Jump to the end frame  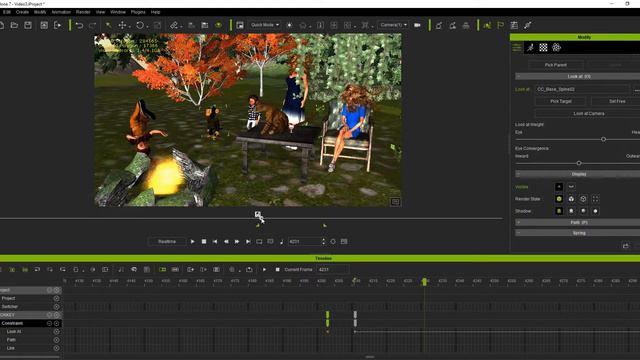pyautogui.click(x=248, y=242)
